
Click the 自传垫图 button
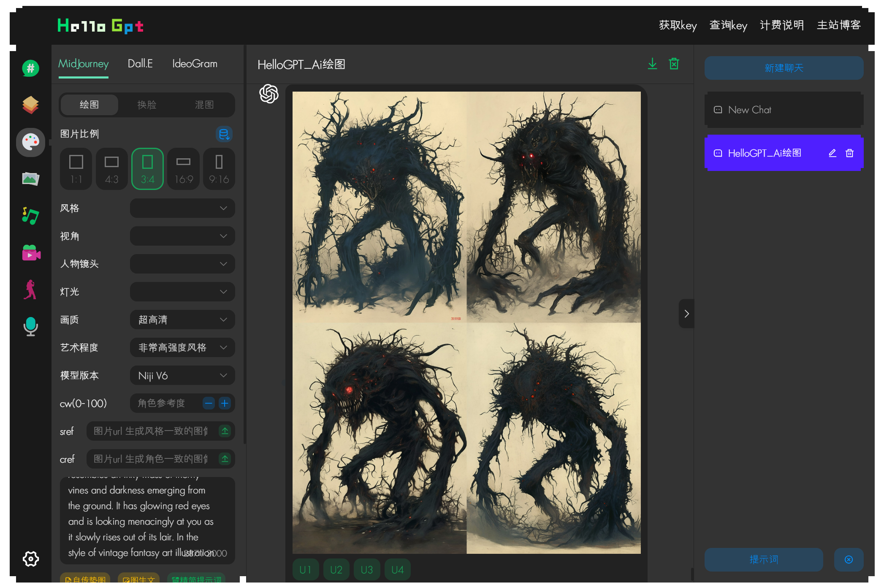[85, 579]
